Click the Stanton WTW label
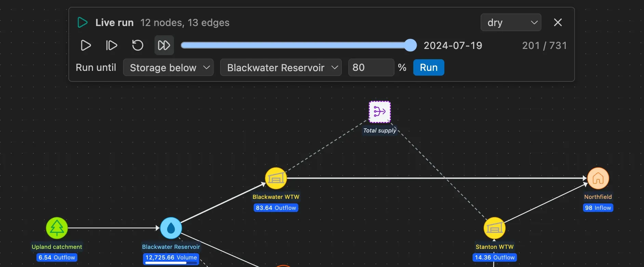Viewport: 644px width, 267px height. coord(495,247)
